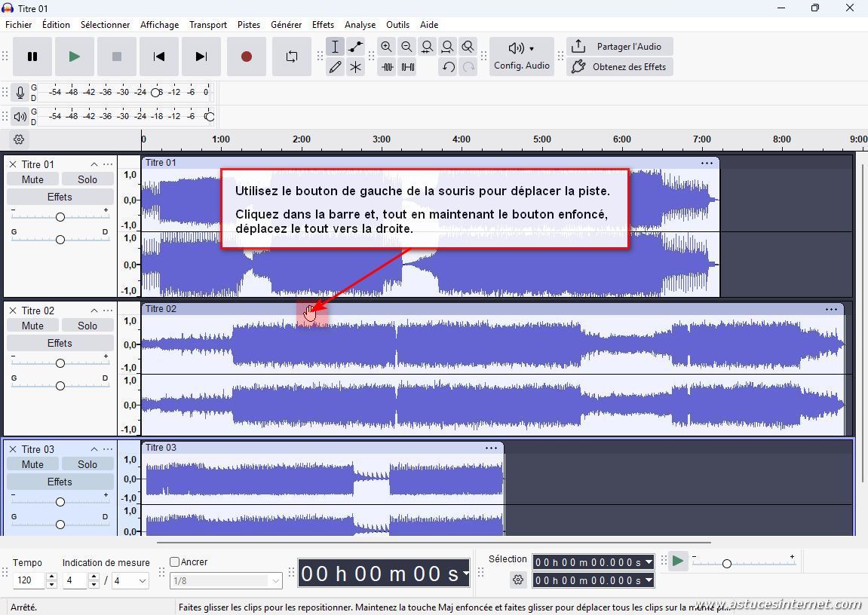Select the Envelope tool
Viewport: 868px width, 615px height.
[355, 47]
